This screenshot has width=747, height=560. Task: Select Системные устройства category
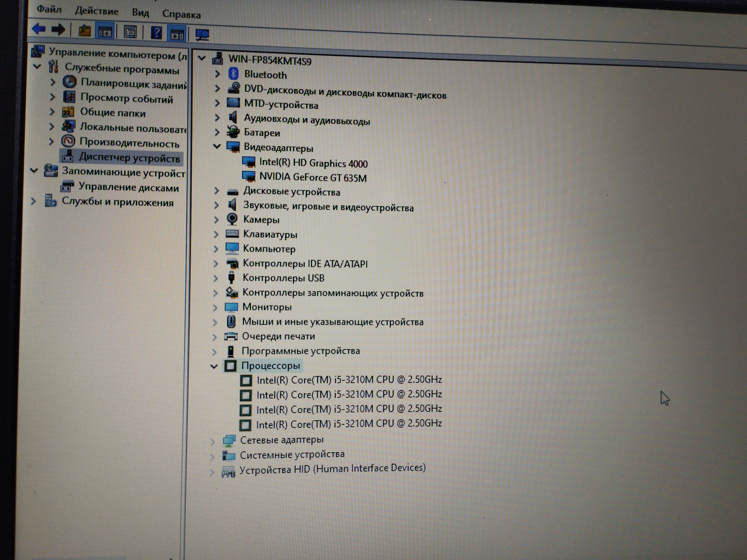pos(292,455)
